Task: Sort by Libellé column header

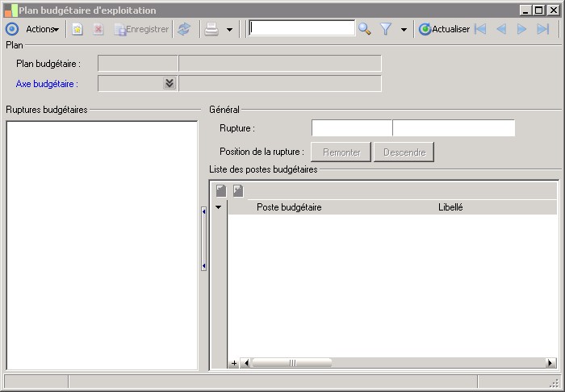Action: tap(450, 207)
